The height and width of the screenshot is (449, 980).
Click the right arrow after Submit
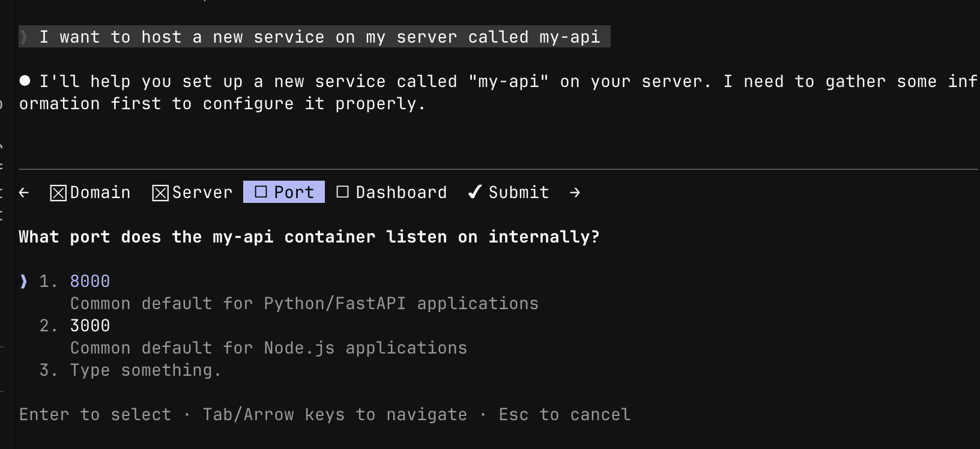click(575, 193)
